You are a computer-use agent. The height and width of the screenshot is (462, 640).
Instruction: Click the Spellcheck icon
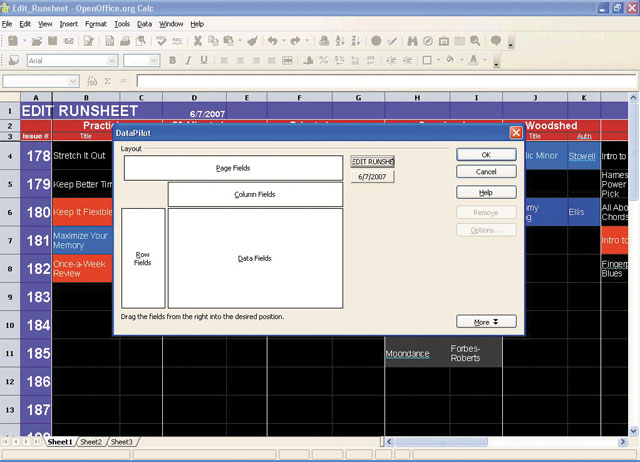[x=161, y=41]
